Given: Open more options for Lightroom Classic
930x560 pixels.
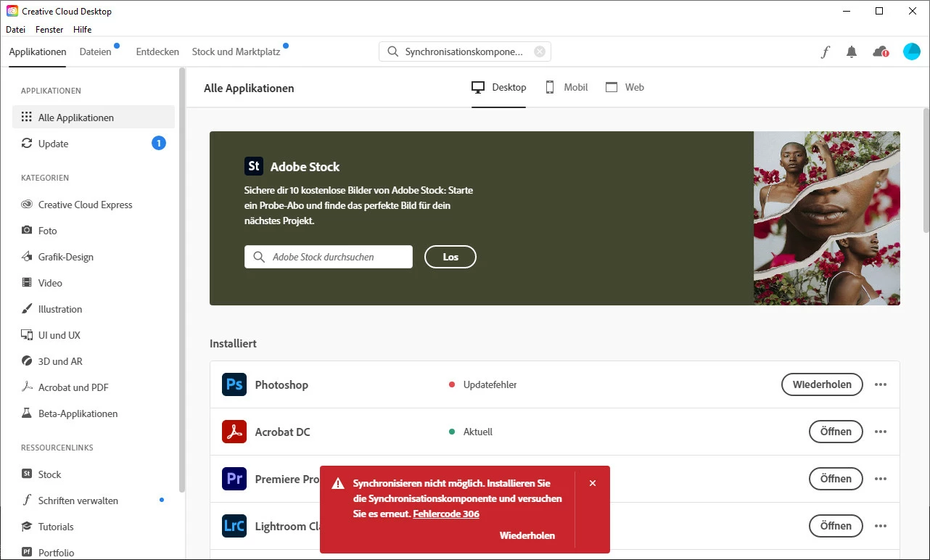Looking at the screenshot, I should click(881, 526).
